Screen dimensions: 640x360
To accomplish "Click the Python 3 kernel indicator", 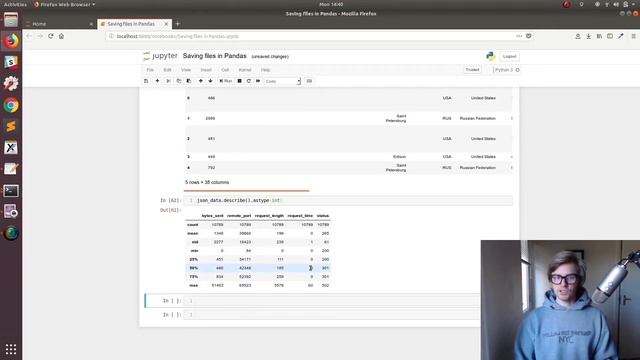I will [x=507, y=70].
